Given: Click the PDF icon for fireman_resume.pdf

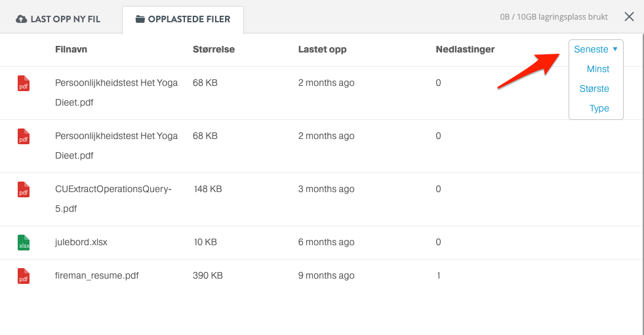Looking at the screenshot, I should pyautogui.click(x=24, y=276).
